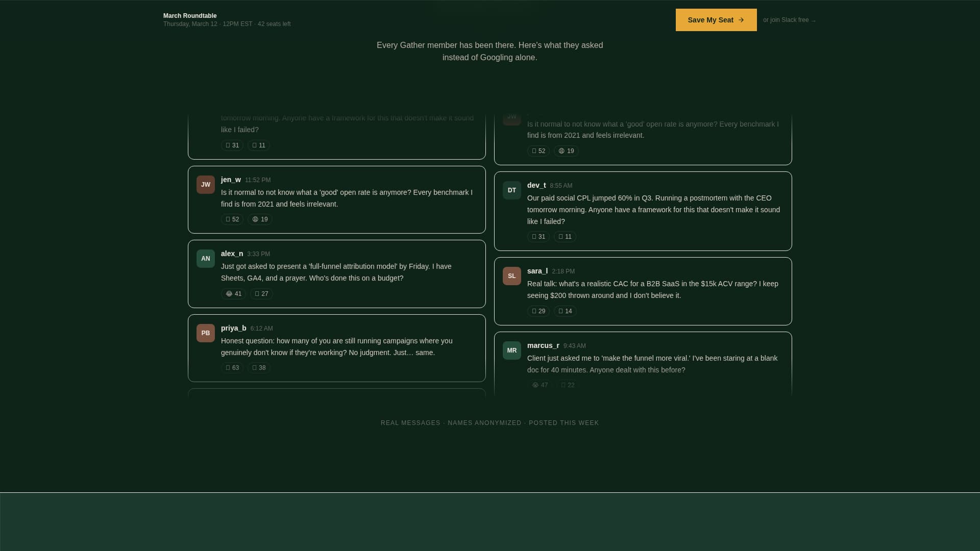This screenshot has height=551, width=980.
Task: Toggle the 22 reaction under marcus_r's post
Action: click(x=568, y=385)
